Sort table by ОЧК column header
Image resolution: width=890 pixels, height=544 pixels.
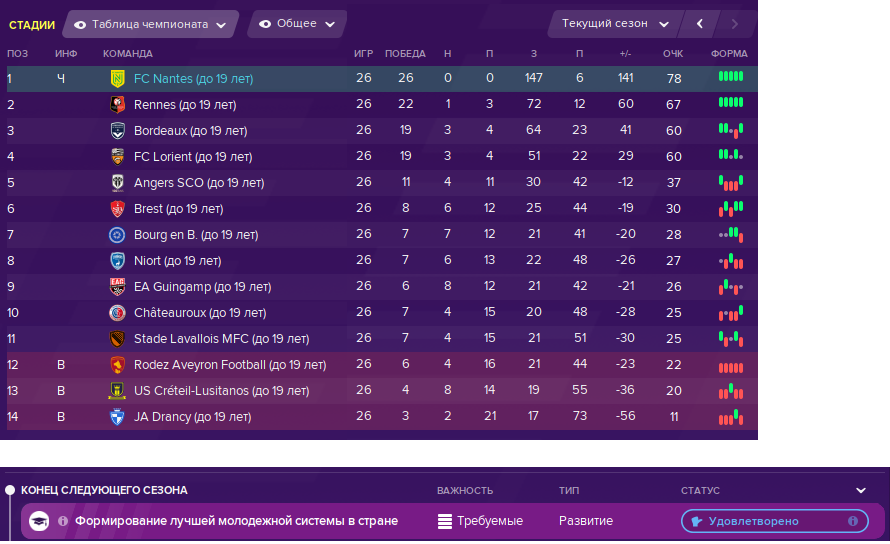click(673, 53)
